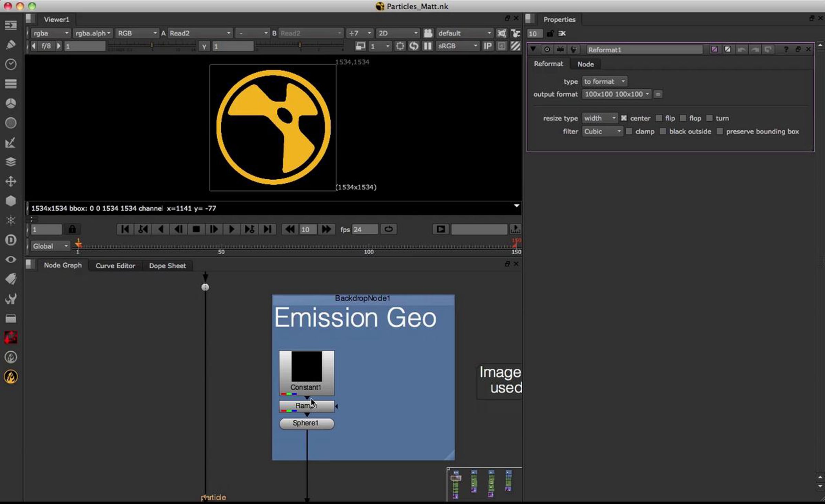Viewport: 825px width, 504px height.
Task: Select the Reformat tab in properties
Action: [x=548, y=64]
